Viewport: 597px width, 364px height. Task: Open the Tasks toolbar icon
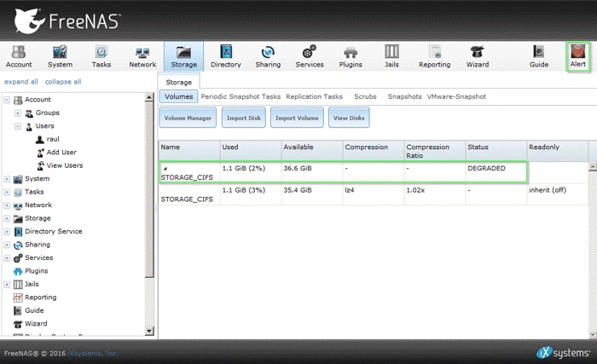click(x=101, y=56)
